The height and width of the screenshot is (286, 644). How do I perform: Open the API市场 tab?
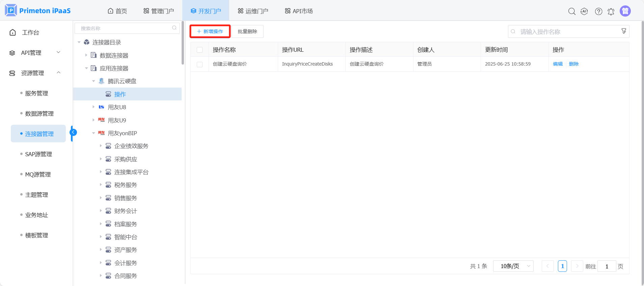[x=299, y=11]
